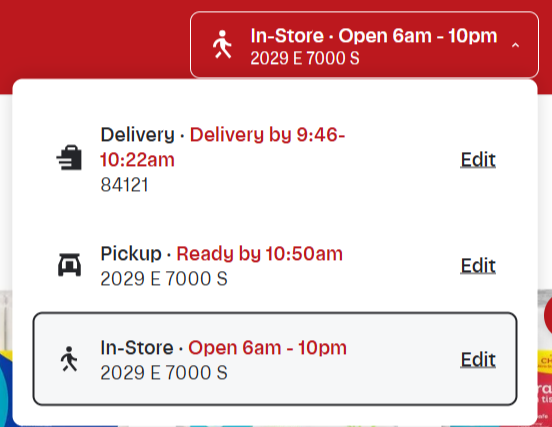Click walking person icon in header button
552x427 pixels.
[x=222, y=44]
